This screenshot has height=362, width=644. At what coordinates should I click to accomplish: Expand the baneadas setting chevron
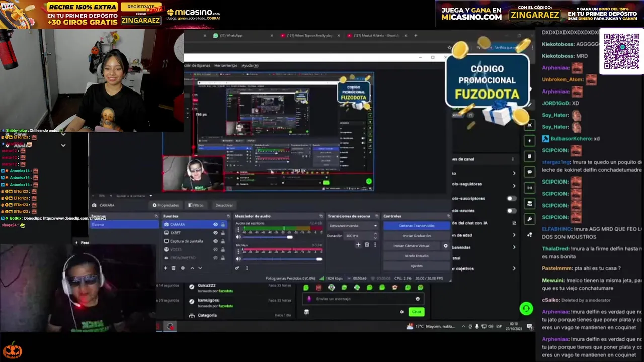point(514,247)
